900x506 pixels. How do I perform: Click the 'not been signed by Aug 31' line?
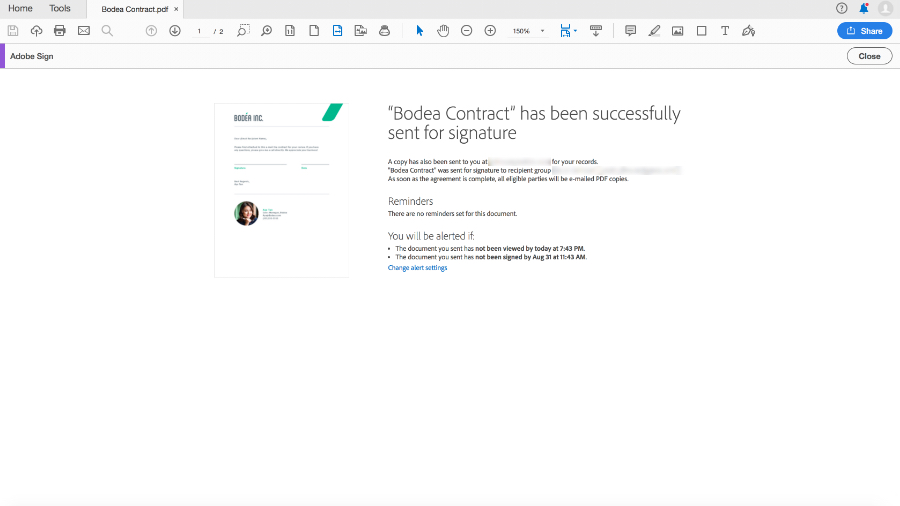tap(491, 257)
